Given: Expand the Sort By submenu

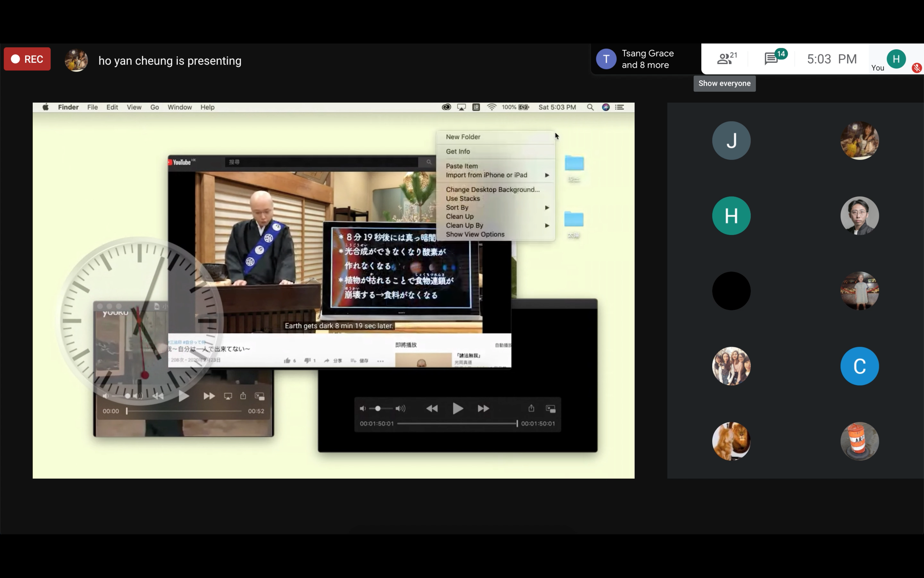Looking at the screenshot, I should click(x=495, y=208).
